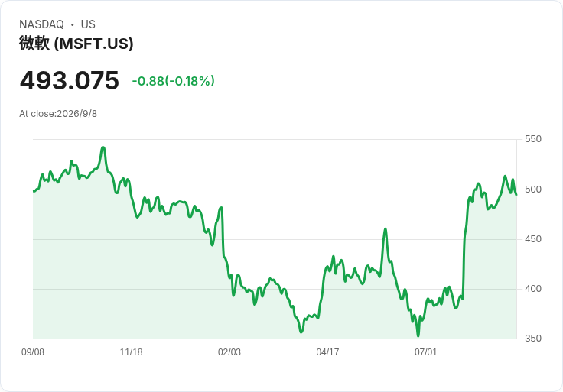This screenshot has width=563, height=392.
Task: Click the lowest dip before 07/01
Action: (418, 335)
